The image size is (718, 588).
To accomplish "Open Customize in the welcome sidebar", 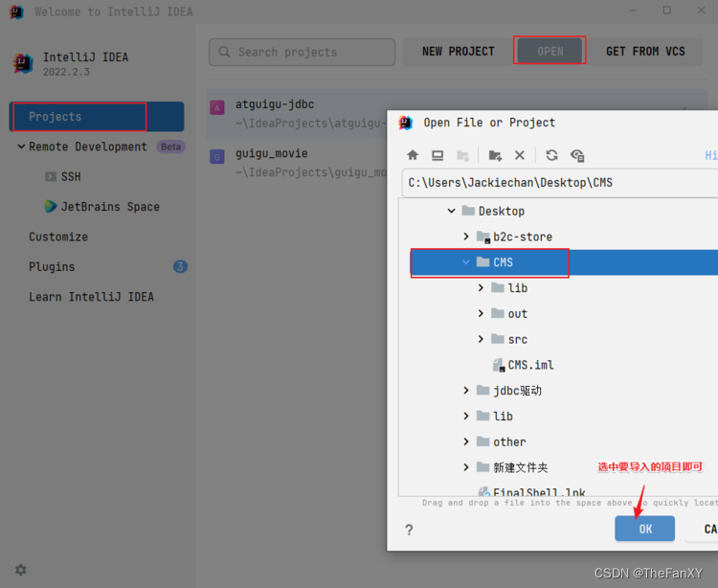I will (58, 237).
